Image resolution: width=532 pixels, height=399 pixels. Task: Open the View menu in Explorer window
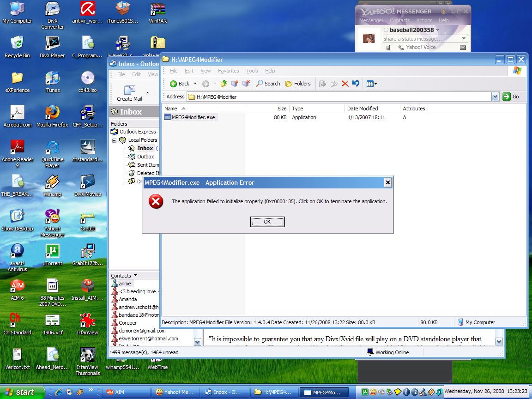(x=206, y=71)
